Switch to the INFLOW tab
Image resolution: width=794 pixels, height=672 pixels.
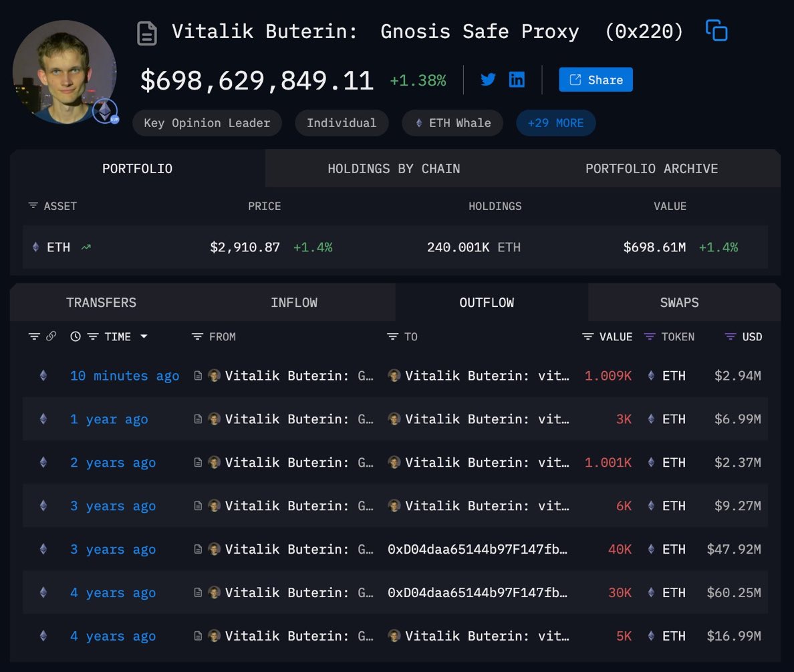click(x=293, y=302)
